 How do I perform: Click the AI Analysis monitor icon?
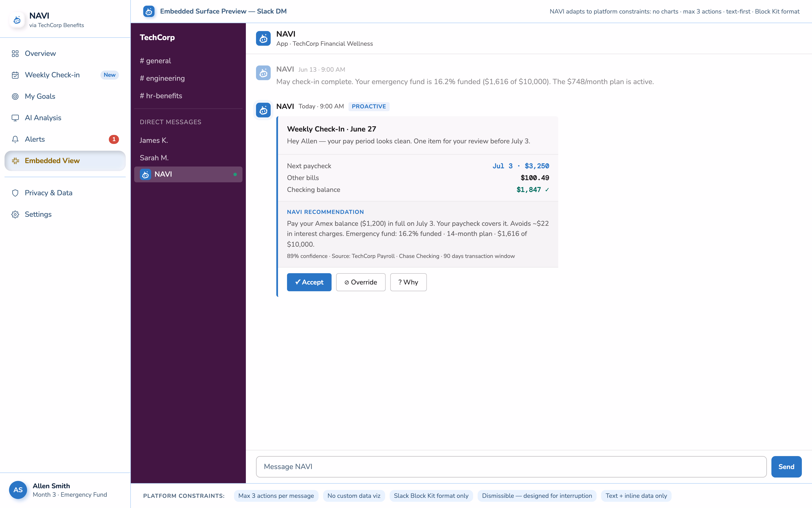tap(15, 118)
